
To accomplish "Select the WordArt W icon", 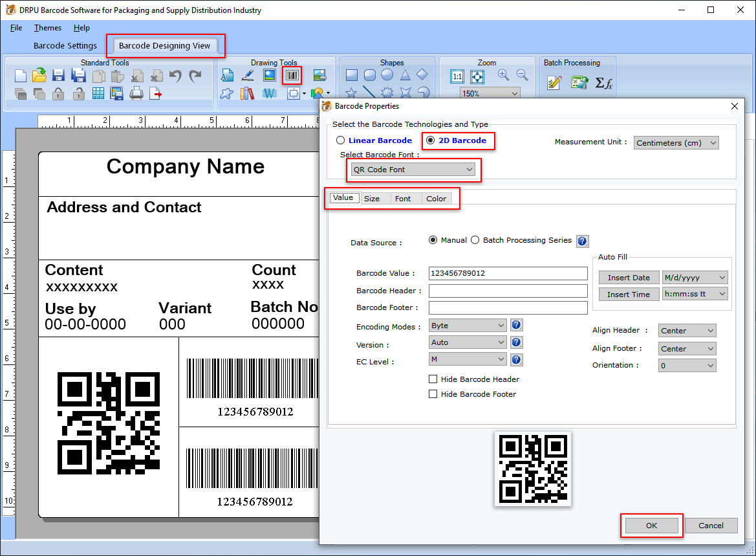I will click(x=270, y=93).
